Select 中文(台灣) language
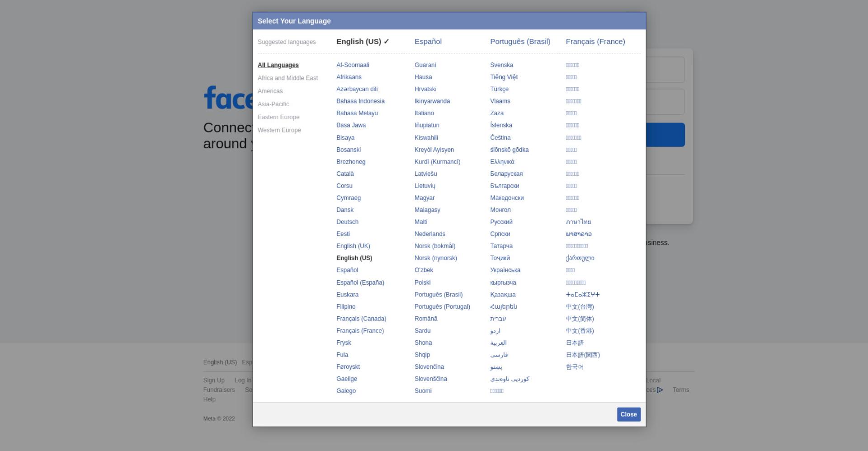This screenshot has width=868, height=451. click(x=580, y=307)
